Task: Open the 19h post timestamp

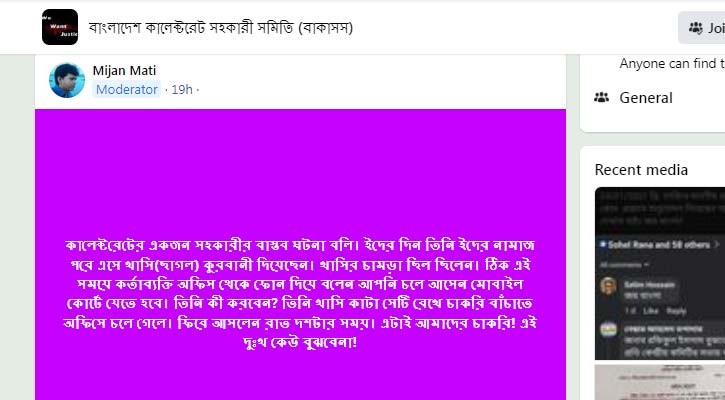Action: point(182,89)
